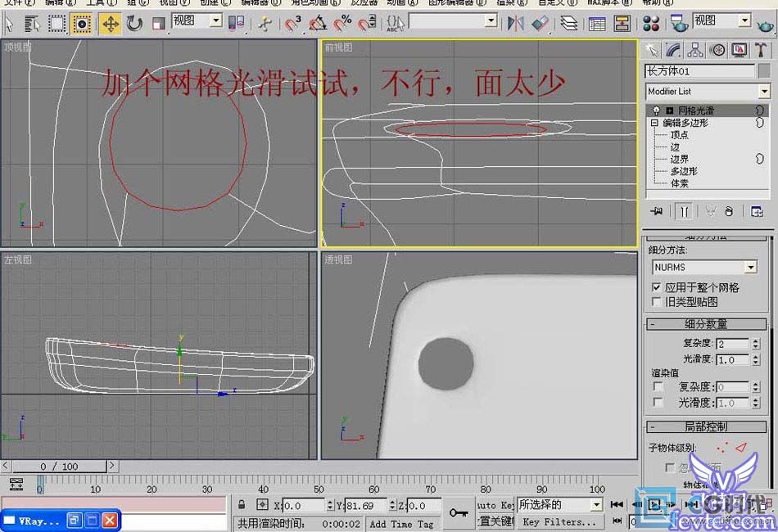The height and width of the screenshot is (532, 778).
Task: Open the Named Selection Sets editor
Action: (395, 23)
